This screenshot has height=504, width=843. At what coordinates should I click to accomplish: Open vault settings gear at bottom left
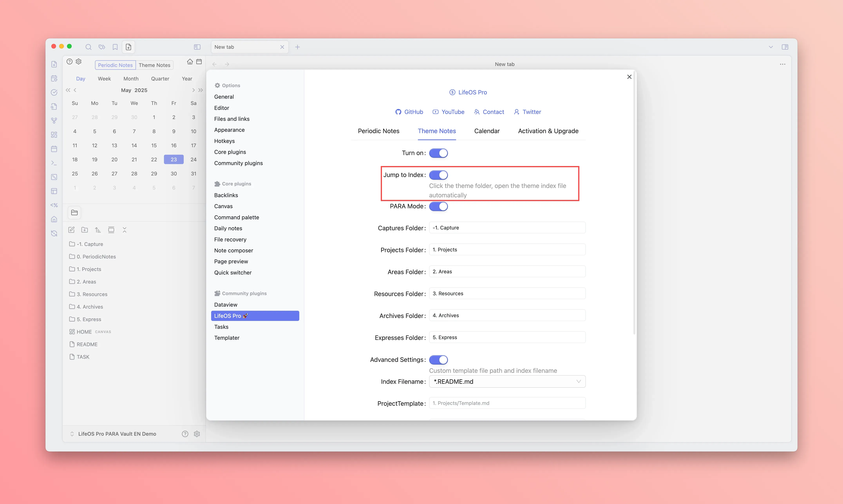pyautogui.click(x=197, y=434)
